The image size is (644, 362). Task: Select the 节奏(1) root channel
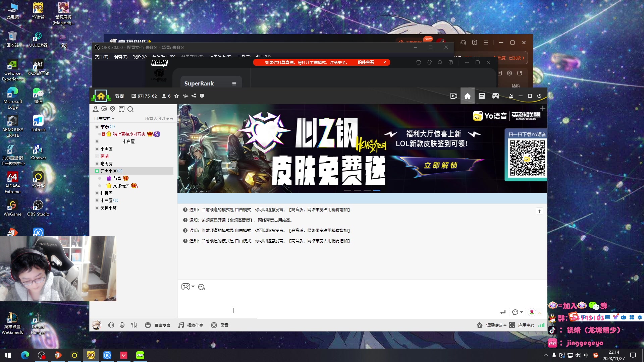point(107,127)
